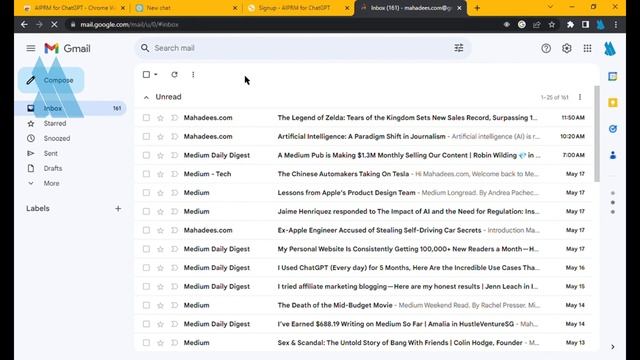This screenshot has height=360, width=640.
Task: Open Starred folder
Action: (55, 123)
